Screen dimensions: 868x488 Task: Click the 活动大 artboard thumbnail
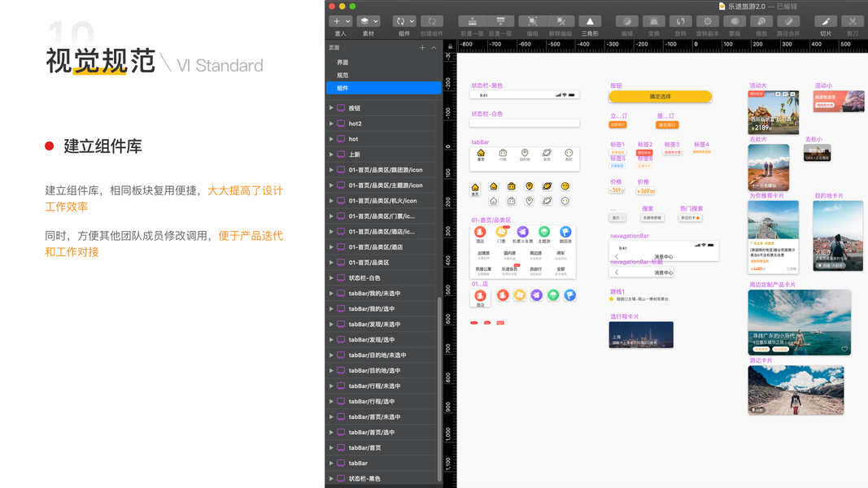pyautogui.click(x=774, y=112)
